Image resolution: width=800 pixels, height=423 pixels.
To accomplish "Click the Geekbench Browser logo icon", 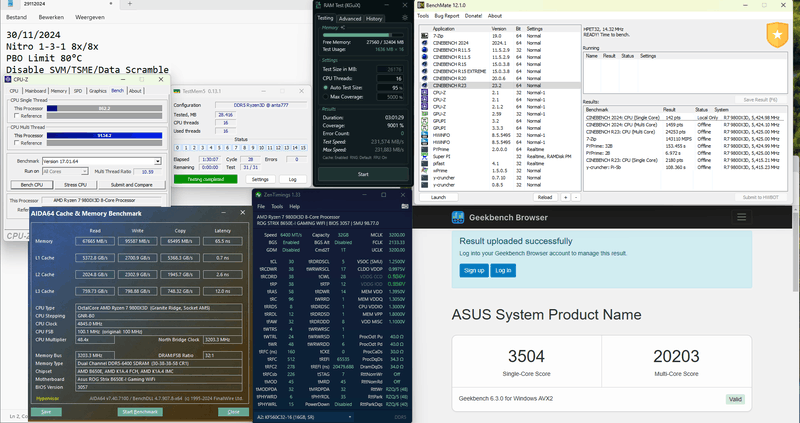I will click(x=458, y=217).
